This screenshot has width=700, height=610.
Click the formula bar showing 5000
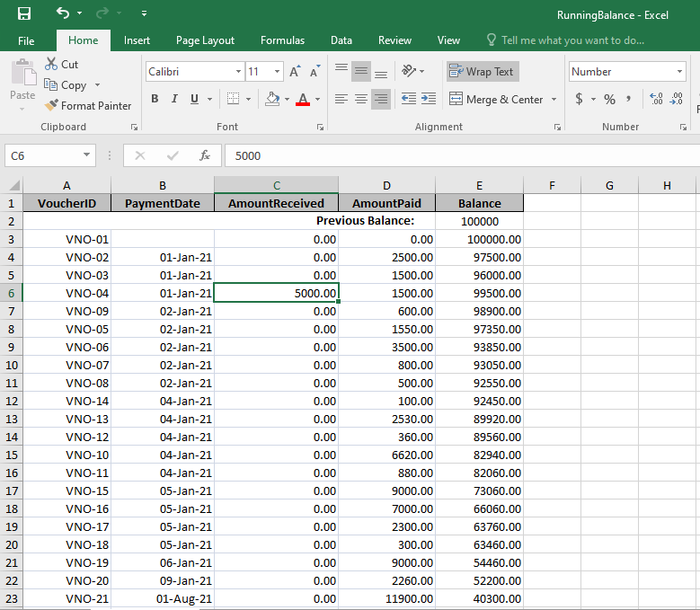point(462,155)
